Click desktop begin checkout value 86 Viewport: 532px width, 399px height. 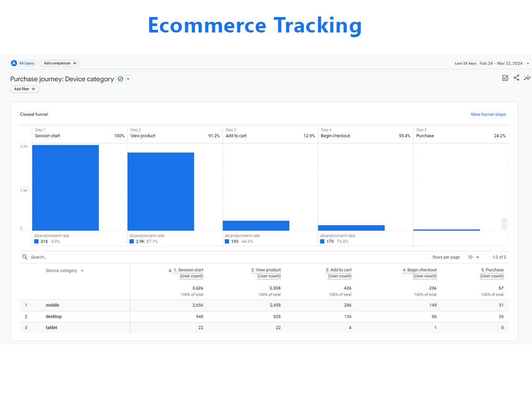point(434,317)
